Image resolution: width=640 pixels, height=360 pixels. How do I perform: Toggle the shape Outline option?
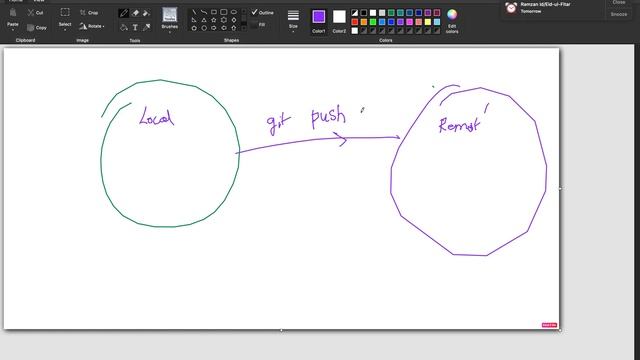point(262,12)
